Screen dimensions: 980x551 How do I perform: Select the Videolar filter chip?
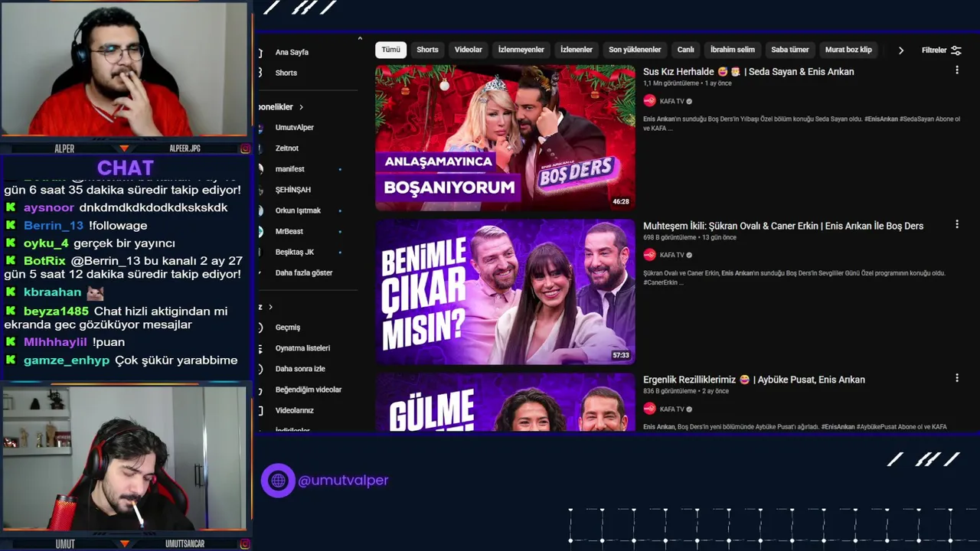[469, 50]
